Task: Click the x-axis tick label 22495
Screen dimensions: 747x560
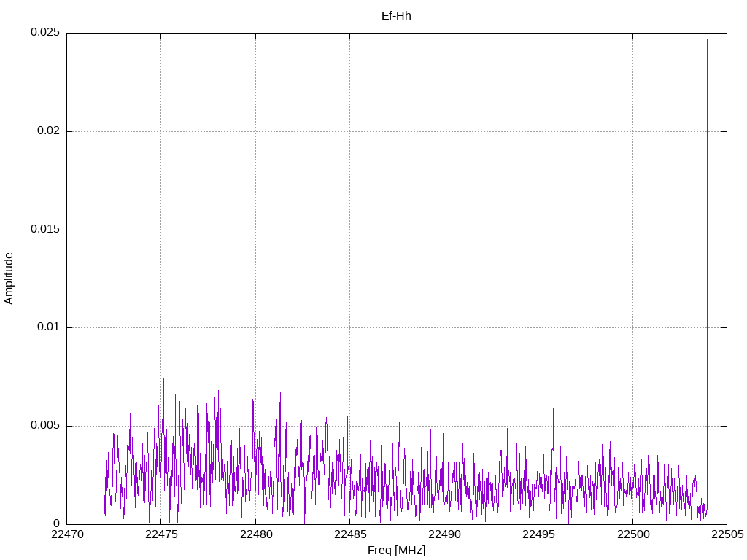Action: 539,534
